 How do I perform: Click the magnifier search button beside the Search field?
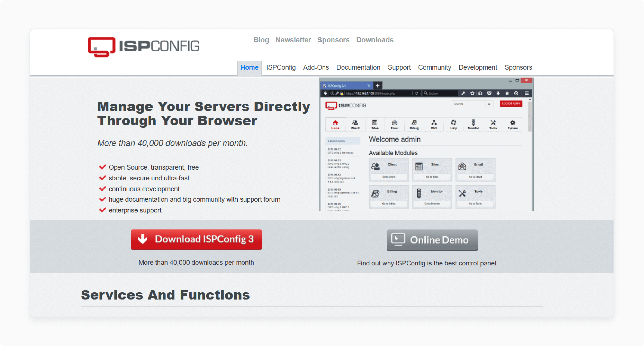(489, 104)
